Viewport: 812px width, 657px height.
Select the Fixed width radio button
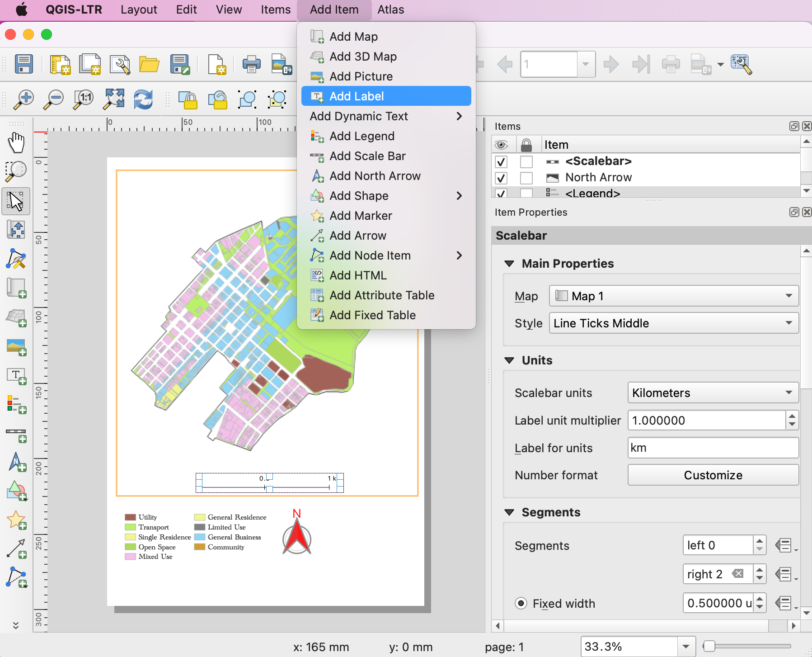tap(521, 603)
